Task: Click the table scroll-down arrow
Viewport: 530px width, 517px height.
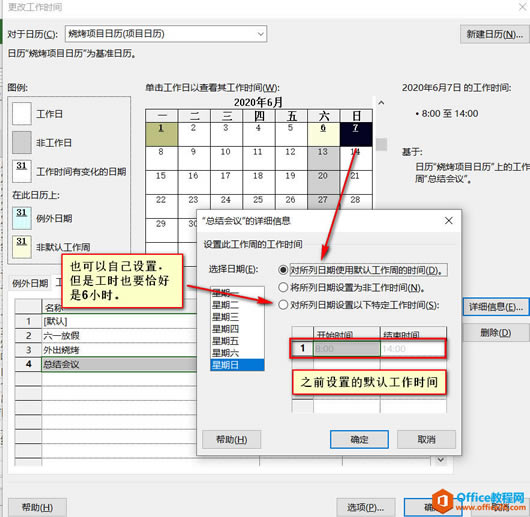Action: click(x=440, y=460)
